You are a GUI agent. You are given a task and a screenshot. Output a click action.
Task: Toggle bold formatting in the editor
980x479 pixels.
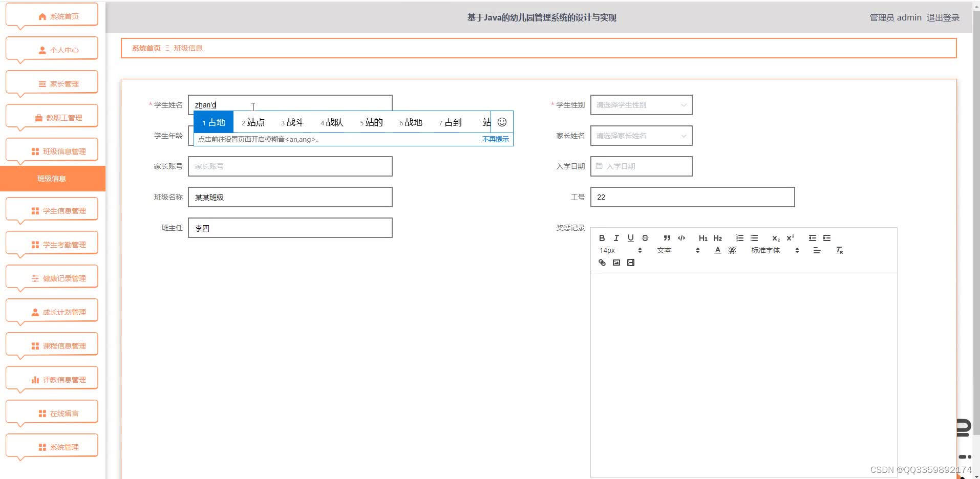coord(602,238)
